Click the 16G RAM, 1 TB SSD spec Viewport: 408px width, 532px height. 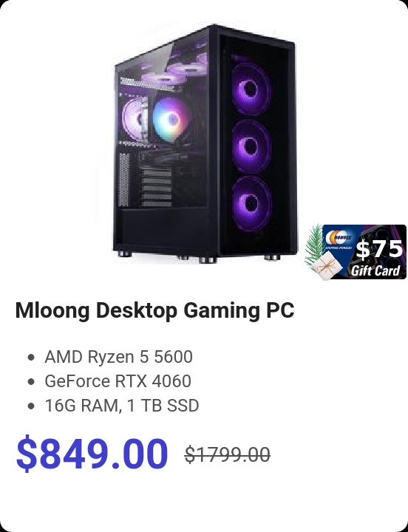tap(121, 406)
